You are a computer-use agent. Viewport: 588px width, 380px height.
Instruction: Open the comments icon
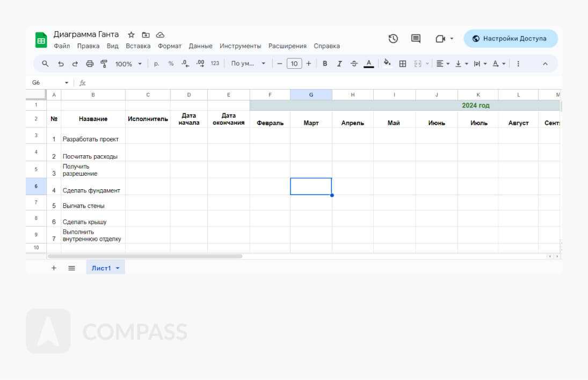(x=416, y=39)
